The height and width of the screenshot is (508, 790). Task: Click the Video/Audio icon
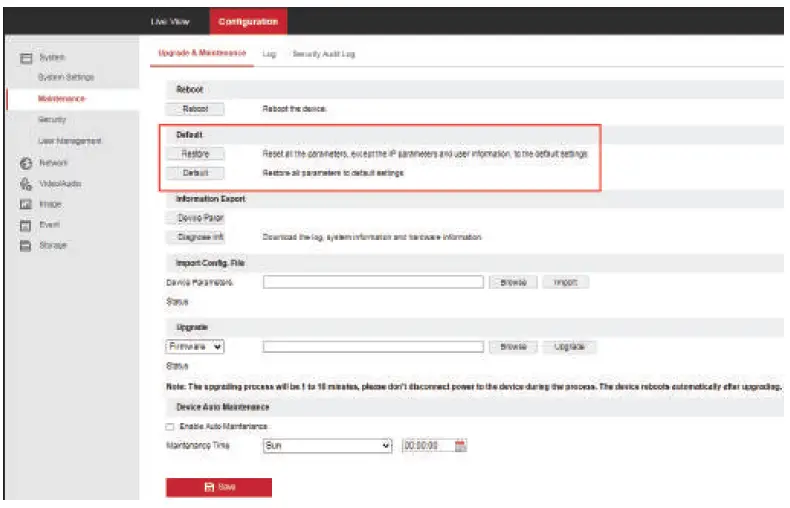click(26, 184)
